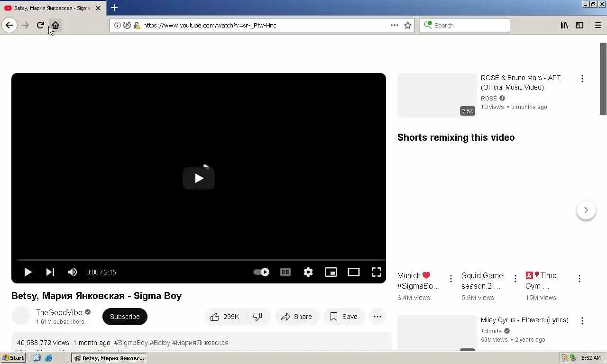Open ROSÉ channel name under APT. video

point(489,98)
